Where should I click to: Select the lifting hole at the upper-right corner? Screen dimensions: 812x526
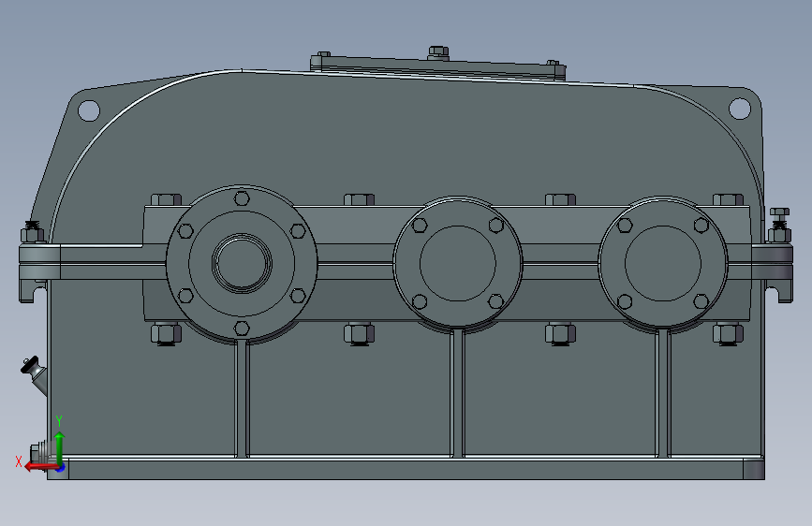[x=740, y=109]
